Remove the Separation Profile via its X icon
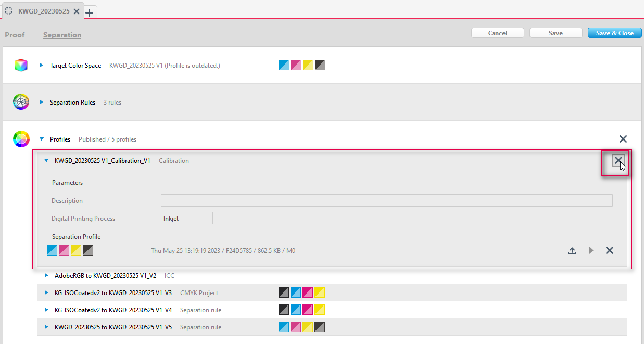The image size is (644, 344). coord(610,250)
